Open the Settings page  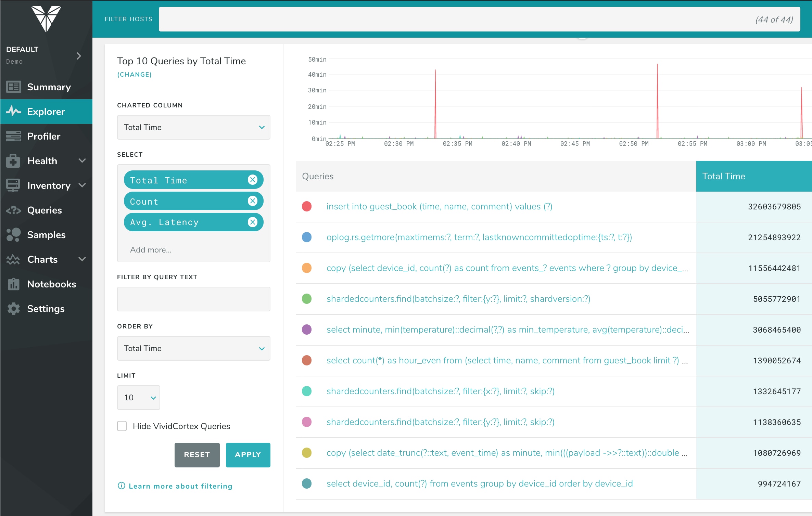(x=46, y=309)
